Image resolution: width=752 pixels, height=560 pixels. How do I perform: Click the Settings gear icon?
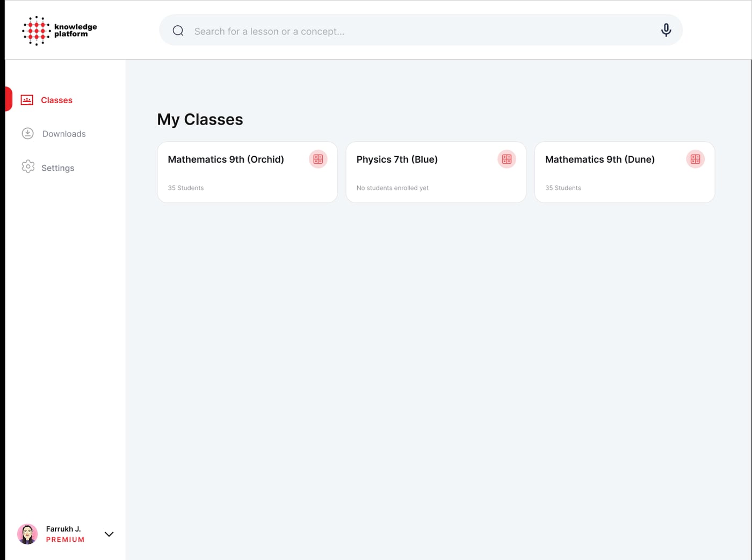coord(28,166)
